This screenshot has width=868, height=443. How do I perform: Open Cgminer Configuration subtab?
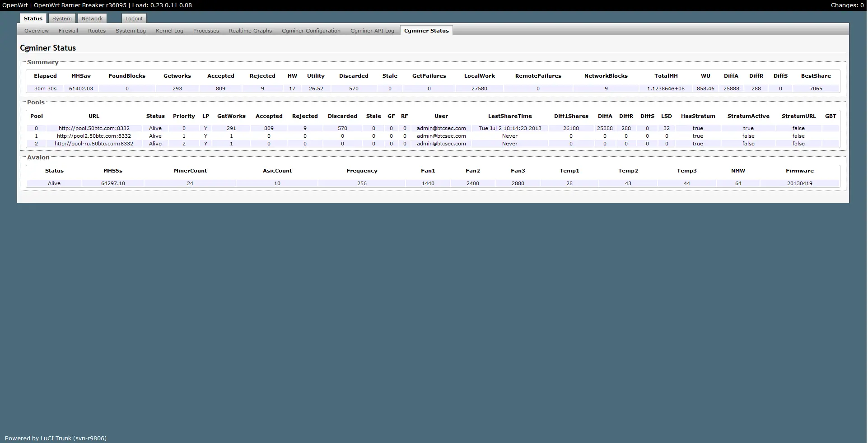point(311,31)
